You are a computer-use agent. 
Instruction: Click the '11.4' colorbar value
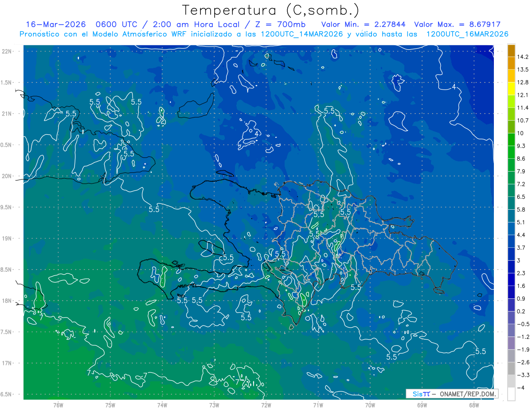523,108
